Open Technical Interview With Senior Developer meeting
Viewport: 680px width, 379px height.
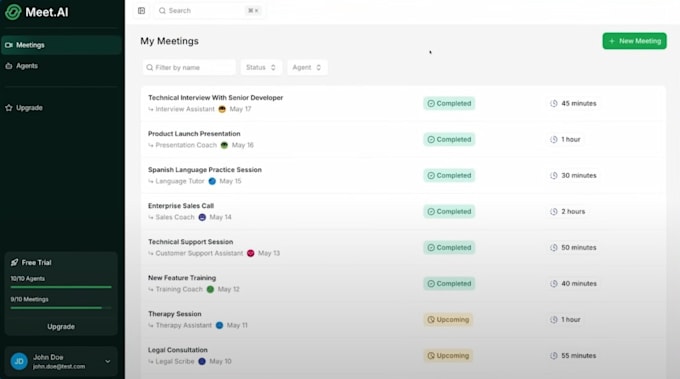(403, 104)
